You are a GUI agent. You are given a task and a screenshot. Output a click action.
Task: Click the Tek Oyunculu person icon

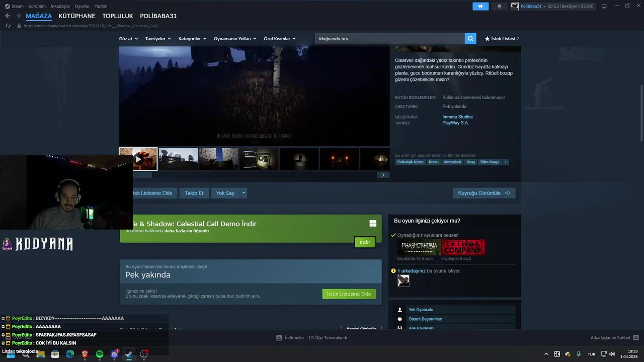click(400, 310)
